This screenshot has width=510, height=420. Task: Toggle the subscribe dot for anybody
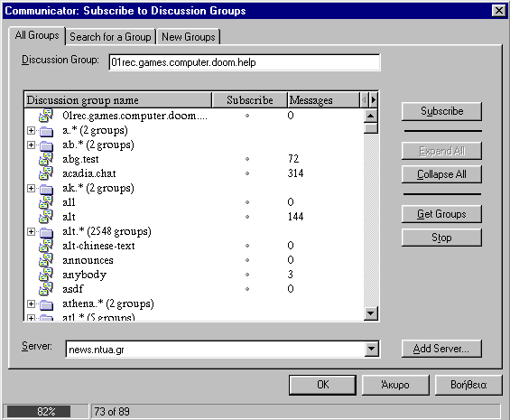tap(247, 275)
